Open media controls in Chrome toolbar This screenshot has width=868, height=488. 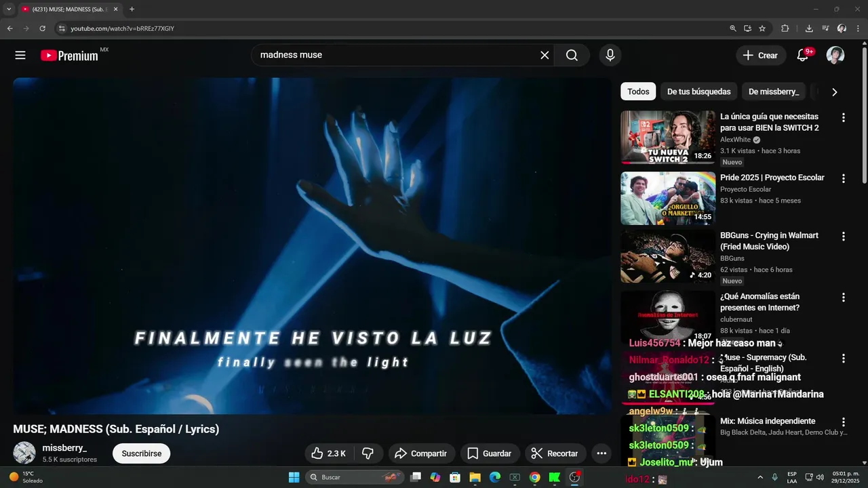[x=825, y=28]
